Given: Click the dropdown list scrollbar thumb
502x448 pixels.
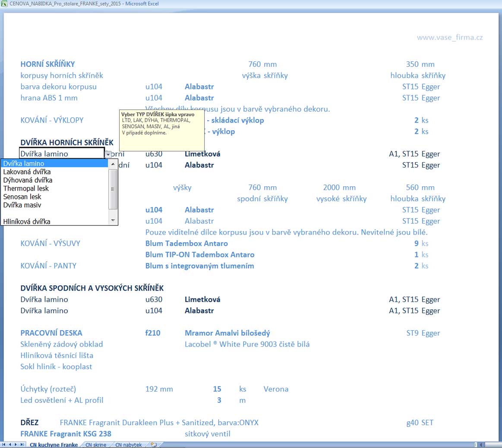Looking at the screenshot, I should click(113, 189).
